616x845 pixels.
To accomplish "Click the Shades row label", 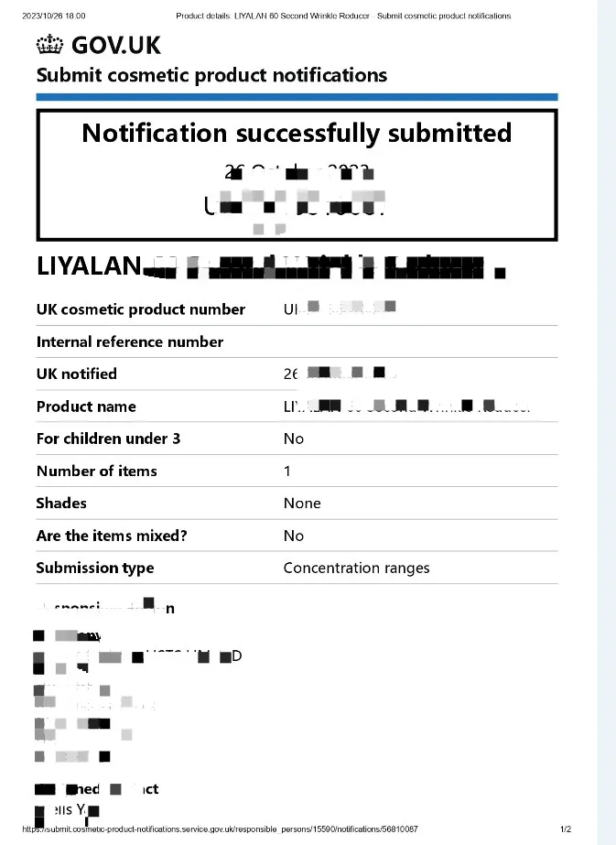I will point(61,504).
